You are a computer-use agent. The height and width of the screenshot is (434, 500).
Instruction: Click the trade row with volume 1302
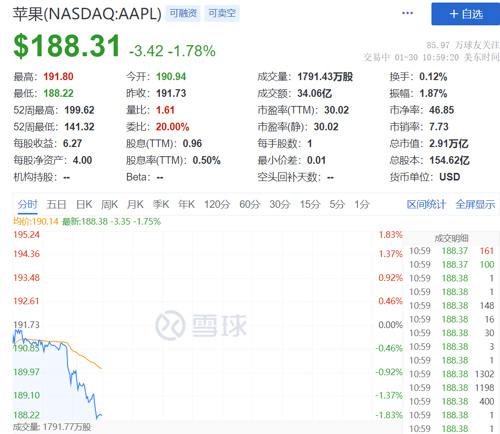coord(451,374)
